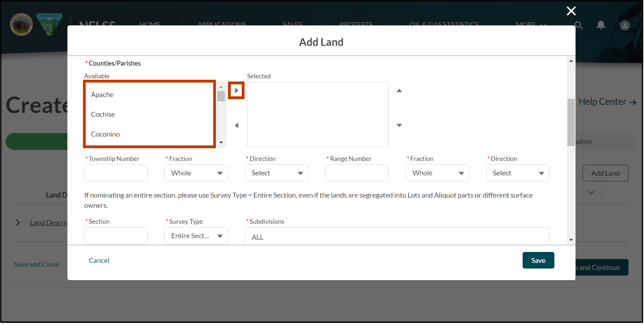644x325 pixels.
Task: Move Apache to the Selected list
Action: [x=236, y=90]
